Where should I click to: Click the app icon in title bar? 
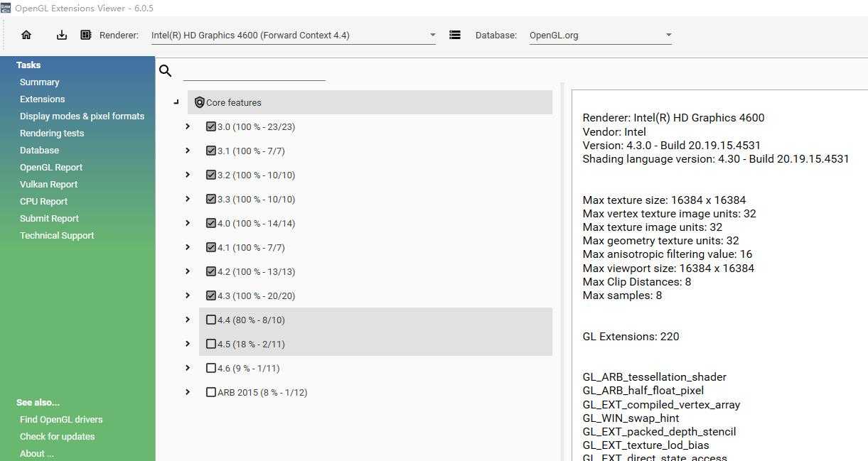click(x=6, y=8)
